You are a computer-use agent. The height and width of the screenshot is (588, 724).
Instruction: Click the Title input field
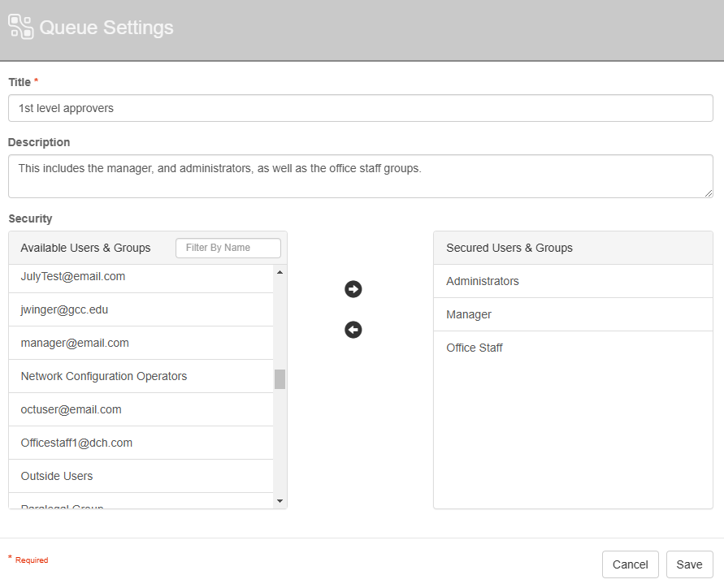tap(360, 108)
